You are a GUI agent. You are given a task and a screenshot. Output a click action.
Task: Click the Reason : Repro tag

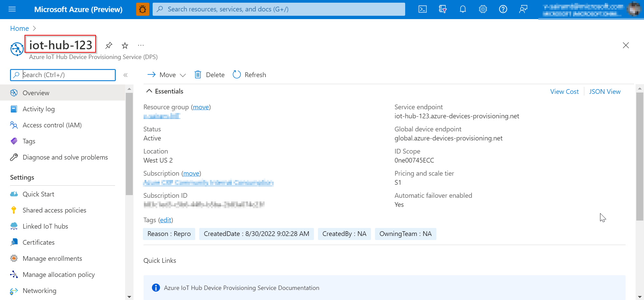pyautogui.click(x=169, y=234)
